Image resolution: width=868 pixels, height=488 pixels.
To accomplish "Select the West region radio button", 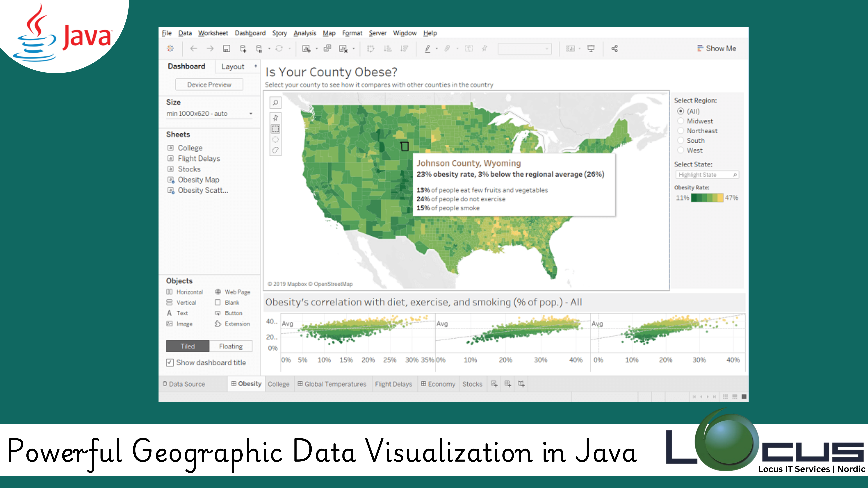I will (x=681, y=150).
